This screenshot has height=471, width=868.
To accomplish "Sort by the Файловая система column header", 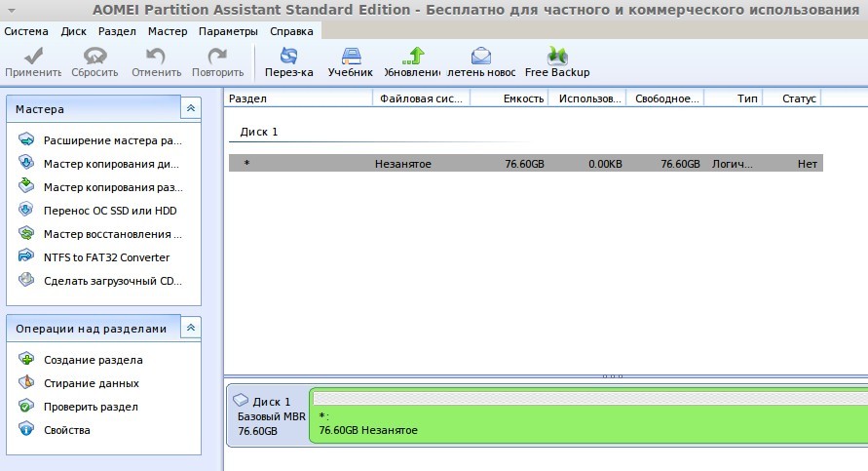I will (421, 98).
